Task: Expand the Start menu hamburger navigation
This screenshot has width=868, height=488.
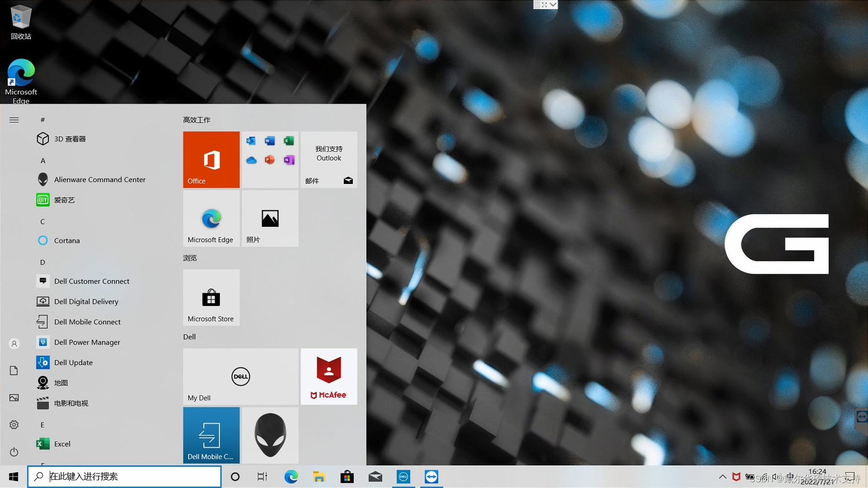Action: pos(14,120)
